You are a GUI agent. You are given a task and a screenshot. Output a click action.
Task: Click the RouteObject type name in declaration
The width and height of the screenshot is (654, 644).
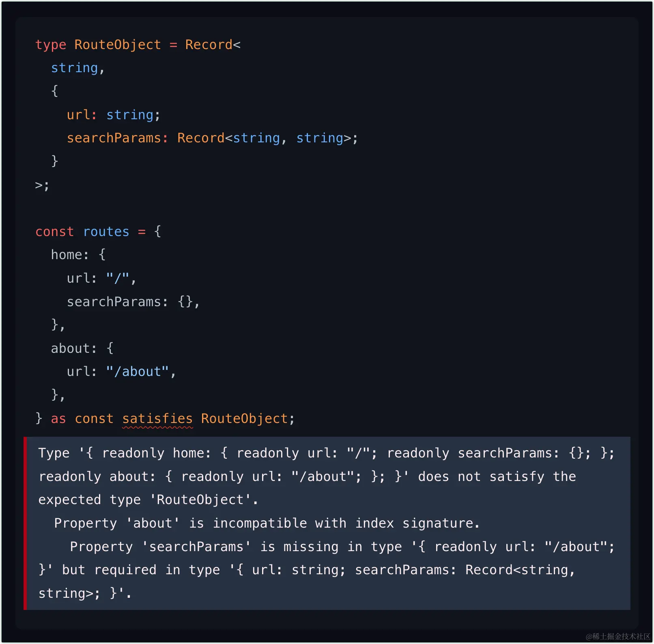click(118, 45)
